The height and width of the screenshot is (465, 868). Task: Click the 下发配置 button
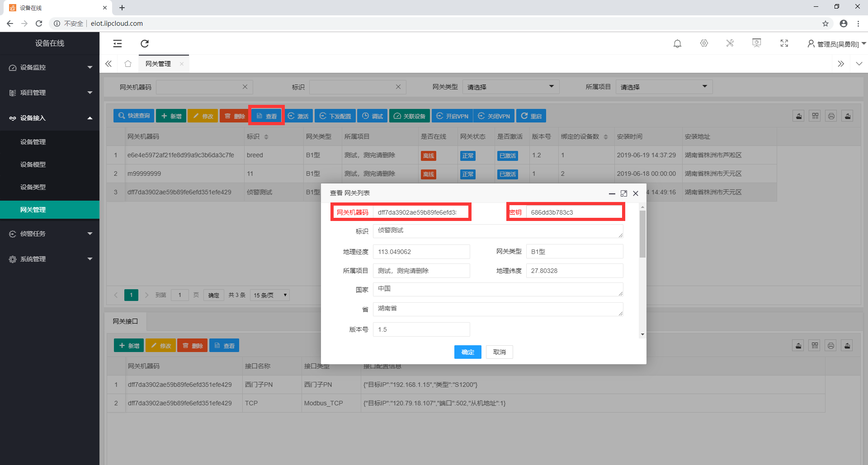[x=335, y=116]
